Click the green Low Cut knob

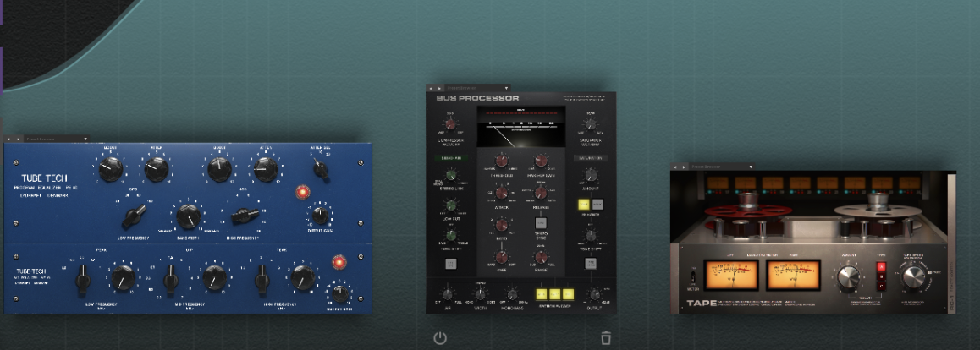click(x=450, y=205)
